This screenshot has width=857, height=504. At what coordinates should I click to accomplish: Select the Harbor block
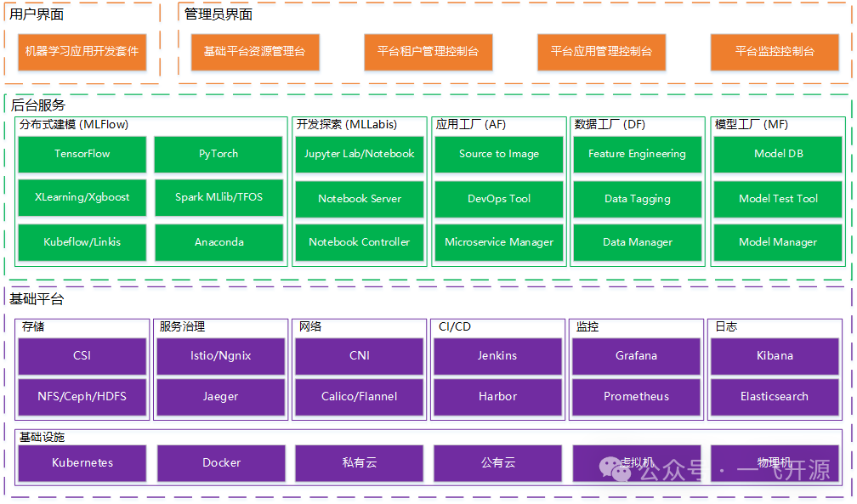(x=498, y=397)
